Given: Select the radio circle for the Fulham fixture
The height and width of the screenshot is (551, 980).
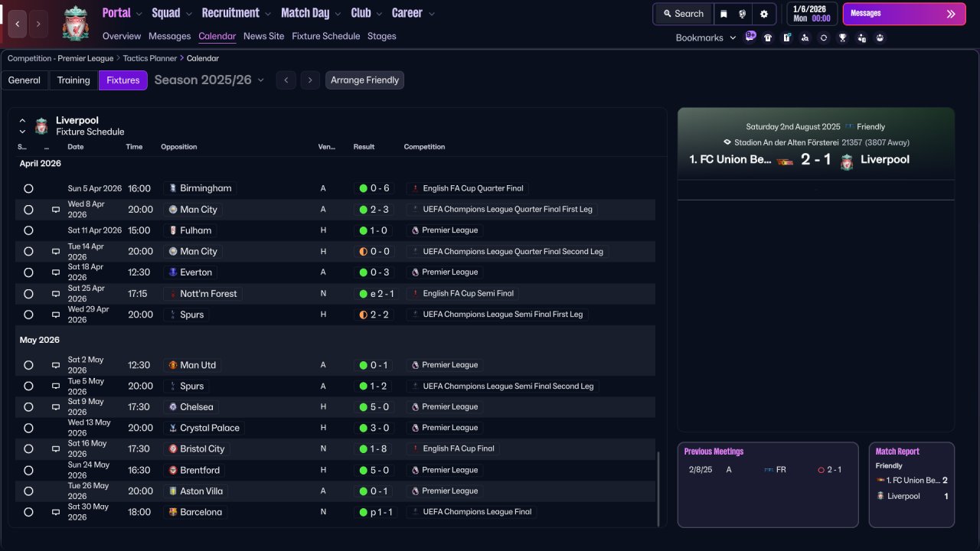Looking at the screenshot, I should 28,230.
